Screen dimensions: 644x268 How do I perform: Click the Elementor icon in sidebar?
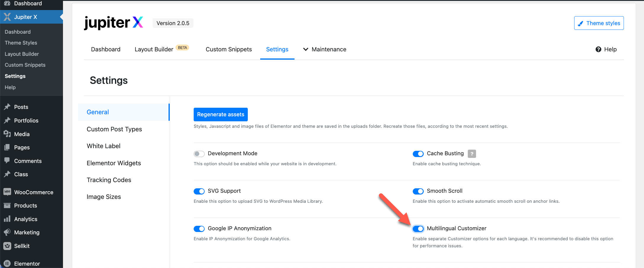[x=7, y=264]
